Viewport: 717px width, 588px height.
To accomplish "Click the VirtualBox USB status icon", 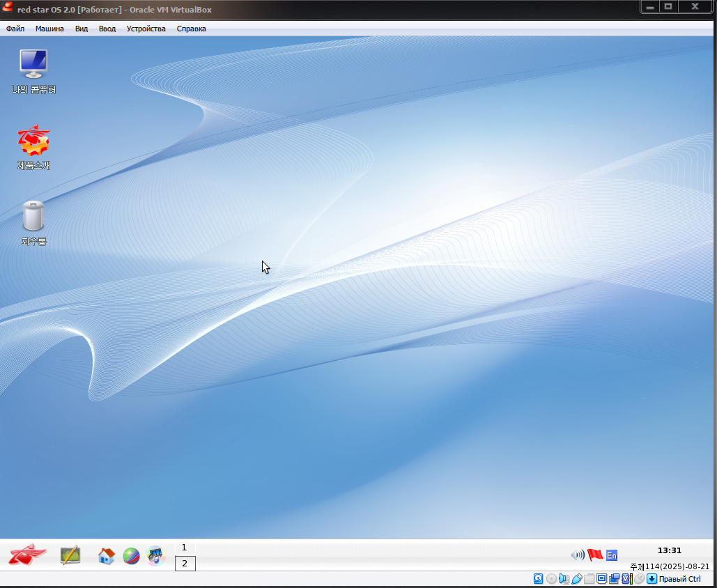I will pos(576,579).
